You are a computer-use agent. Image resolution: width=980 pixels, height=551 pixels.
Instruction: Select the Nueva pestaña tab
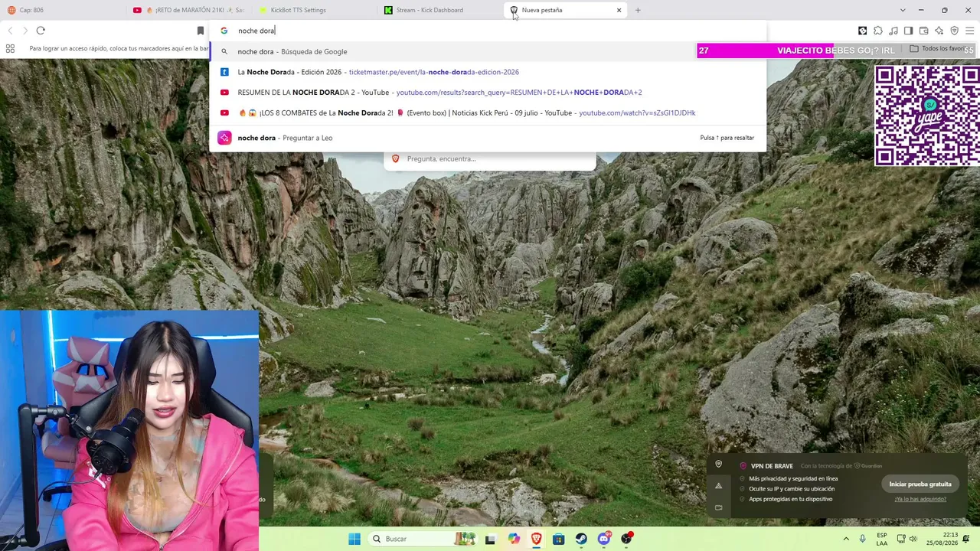567,10
